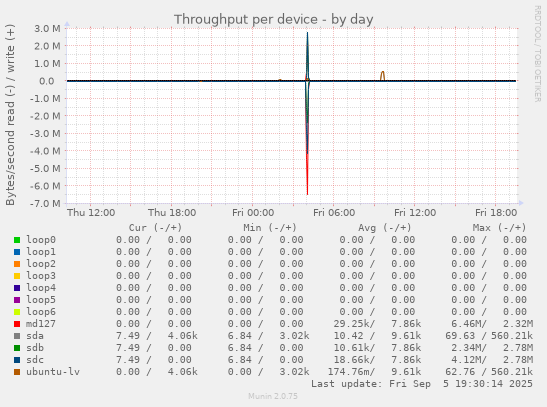Click the 'Fri 00:00' x-axis label
The width and height of the screenshot is (547, 407).
[253, 213]
